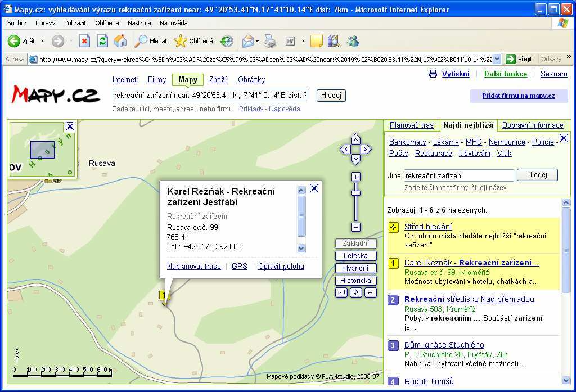Open the Back button history dropdown arrow
Image resolution: width=576 pixels, height=392 pixels.
click(x=42, y=41)
